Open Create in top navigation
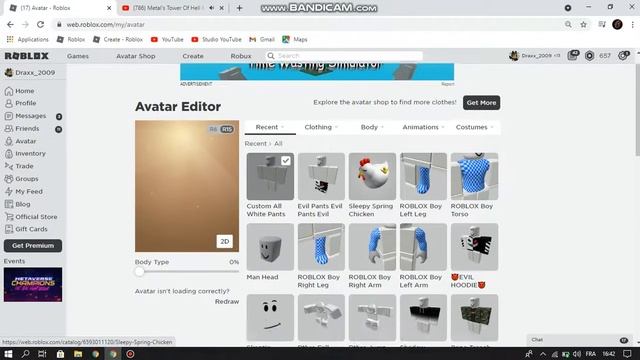 [x=193, y=56]
